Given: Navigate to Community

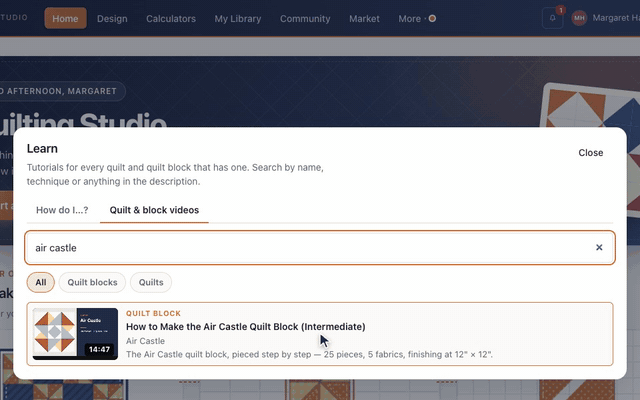Looking at the screenshot, I should (x=305, y=19).
